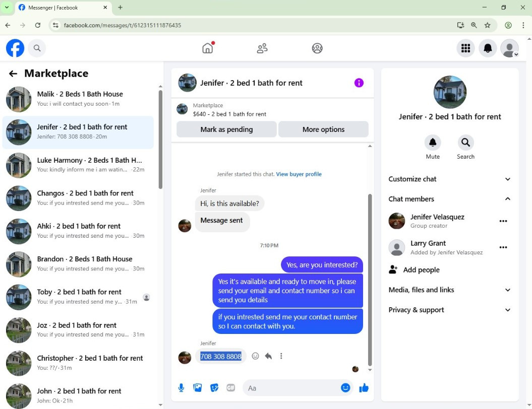
Task: Open the Groups icon in top navigation
Action: click(317, 48)
